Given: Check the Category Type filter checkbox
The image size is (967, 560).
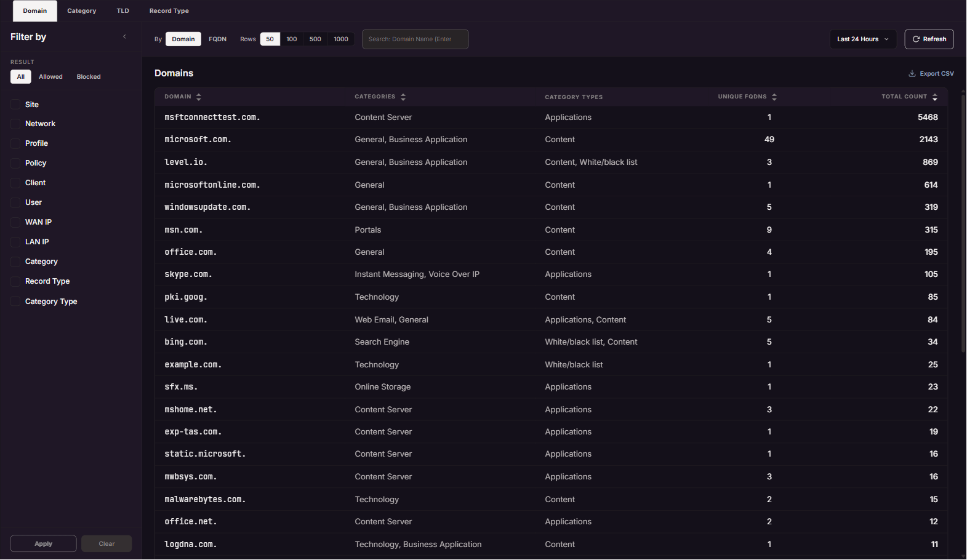Looking at the screenshot, I should pos(15,302).
